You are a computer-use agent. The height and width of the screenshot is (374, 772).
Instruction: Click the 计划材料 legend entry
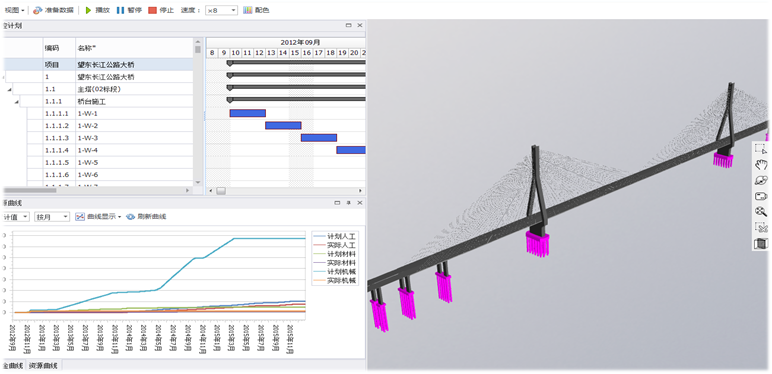[x=334, y=254]
